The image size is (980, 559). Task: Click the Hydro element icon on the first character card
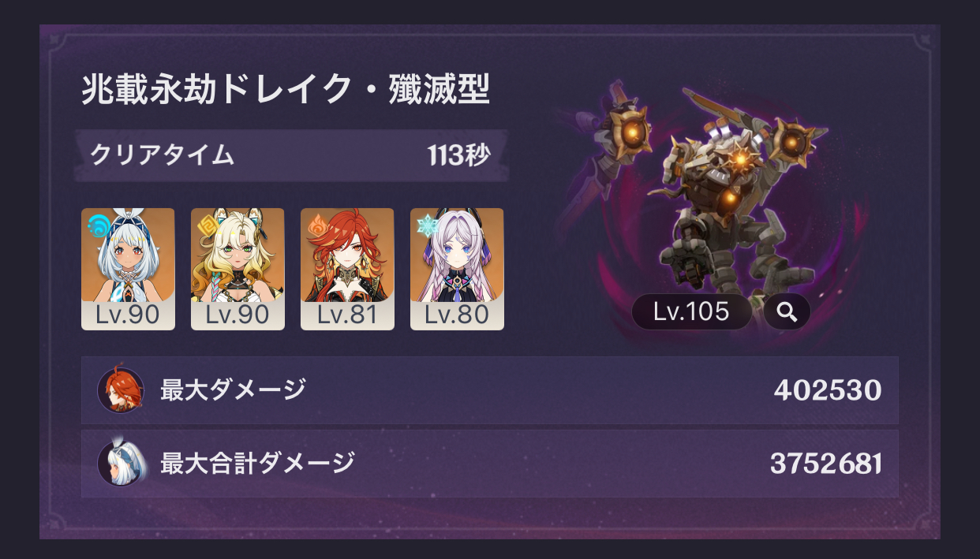click(99, 224)
